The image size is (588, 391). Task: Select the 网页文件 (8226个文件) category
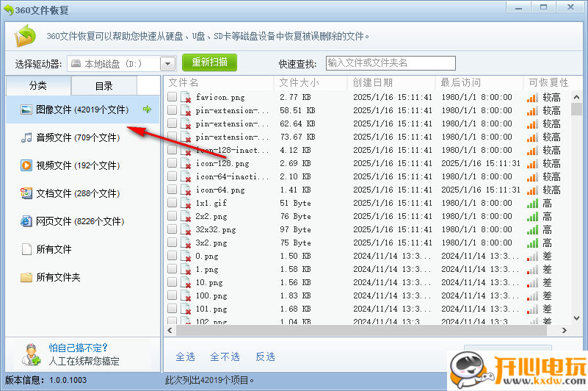[82, 221]
